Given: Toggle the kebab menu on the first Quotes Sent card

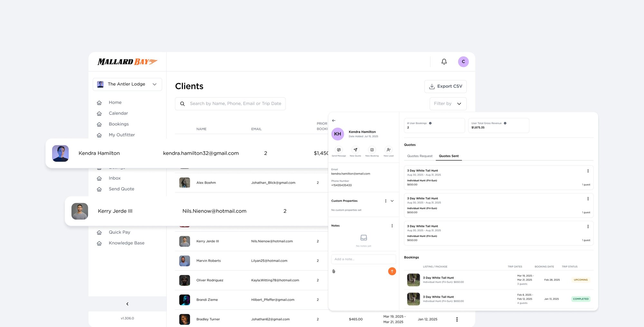Looking at the screenshot, I should [588, 171].
